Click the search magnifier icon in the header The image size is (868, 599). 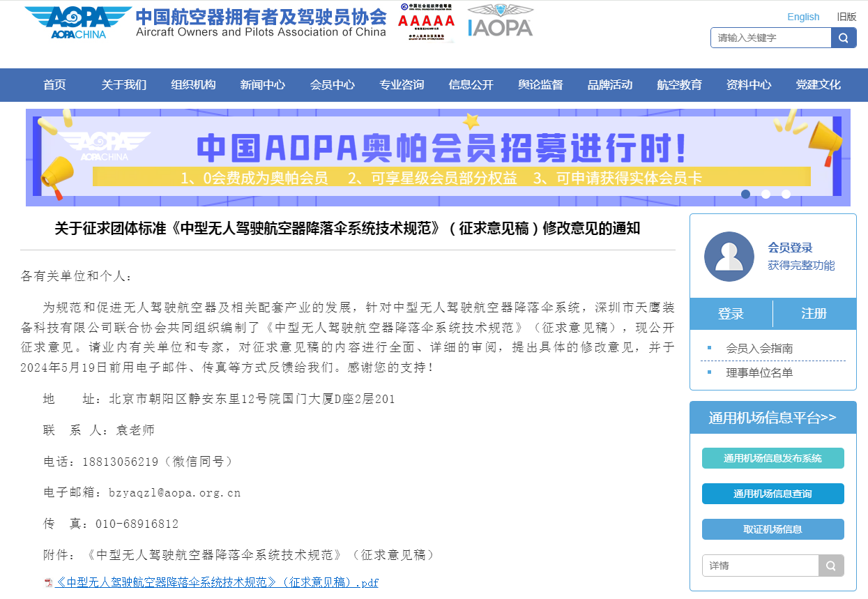click(844, 38)
